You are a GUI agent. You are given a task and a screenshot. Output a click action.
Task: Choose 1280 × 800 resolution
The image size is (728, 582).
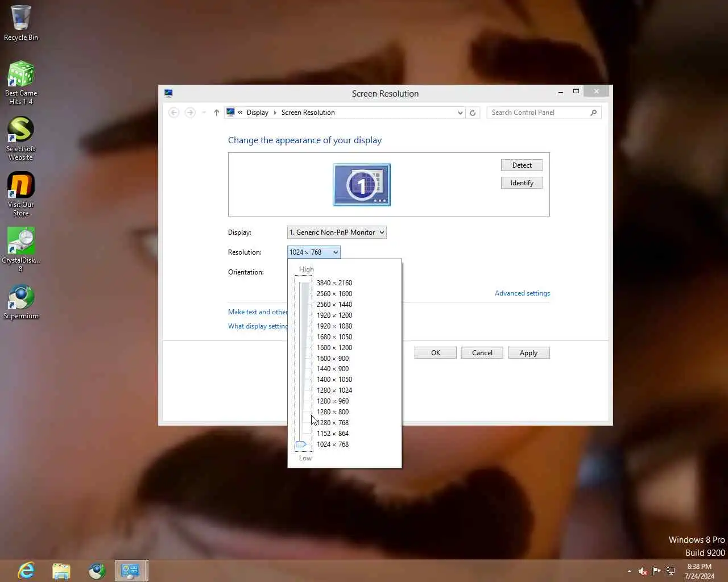pyautogui.click(x=333, y=412)
